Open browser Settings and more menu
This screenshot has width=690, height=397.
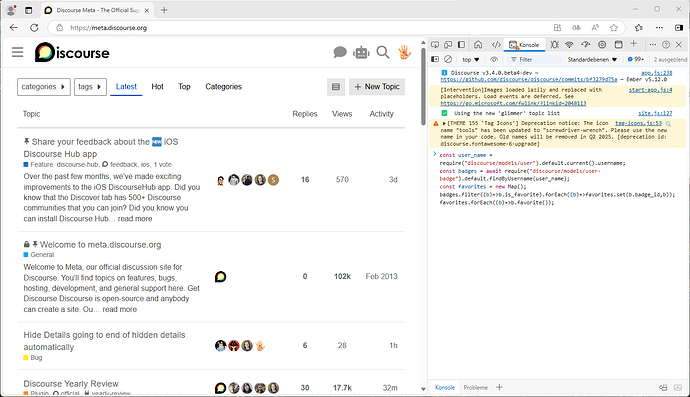pyautogui.click(x=659, y=28)
